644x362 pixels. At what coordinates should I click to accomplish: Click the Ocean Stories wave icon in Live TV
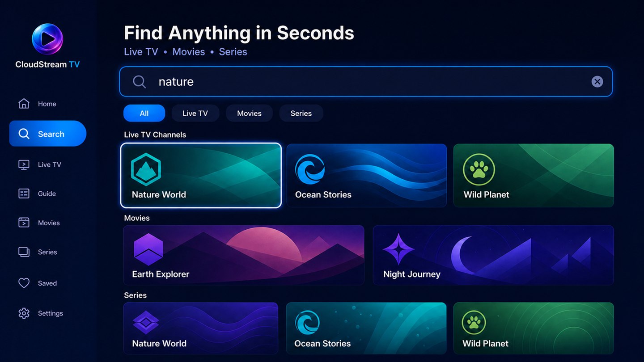pyautogui.click(x=309, y=169)
